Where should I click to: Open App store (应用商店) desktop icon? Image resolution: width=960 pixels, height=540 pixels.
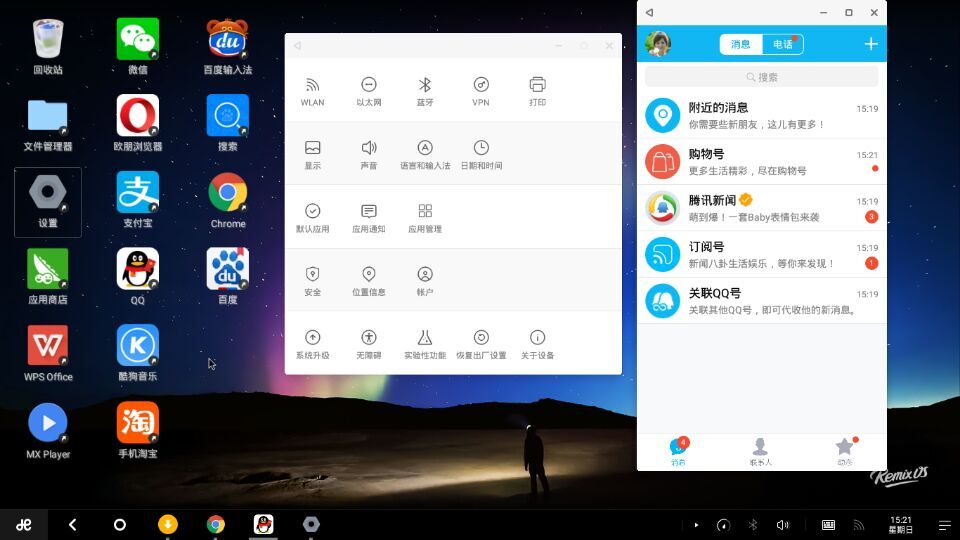pos(48,276)
